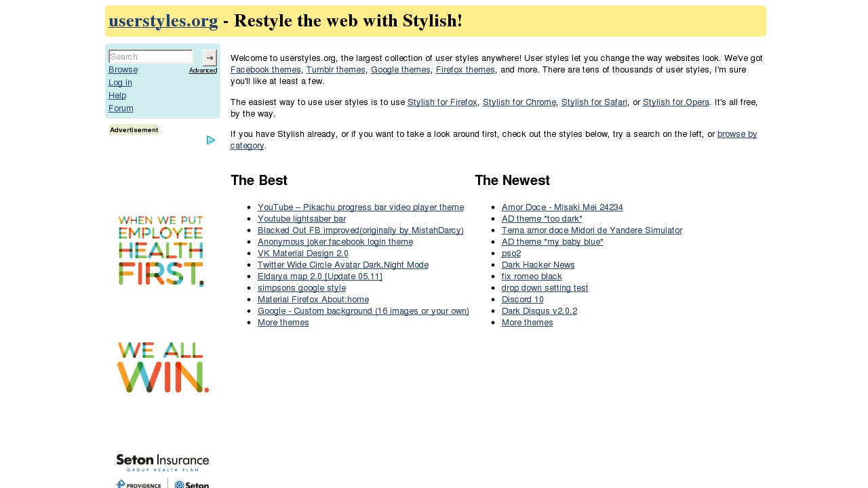Get Stylish for Firefox

[x=442, y=102]
